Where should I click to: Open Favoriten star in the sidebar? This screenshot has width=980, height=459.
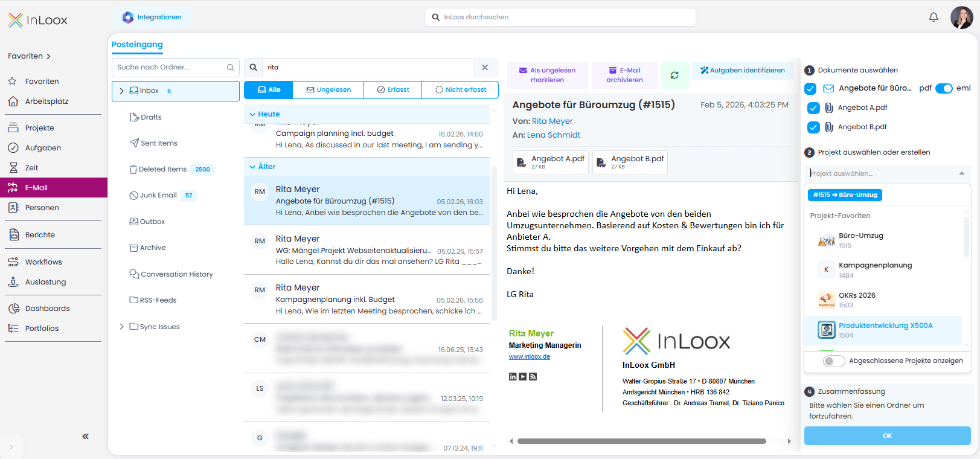[x=13, y=81]
